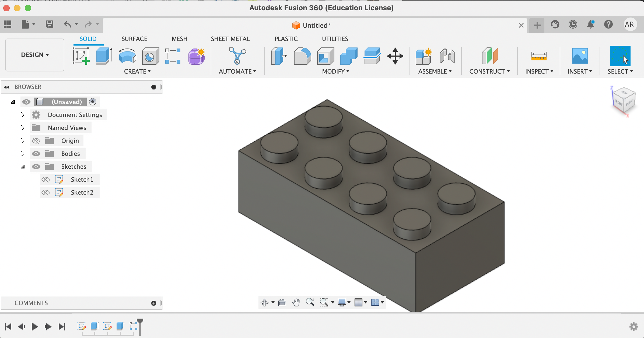
Task: Jump to timeline beginning
Action: 8,327
